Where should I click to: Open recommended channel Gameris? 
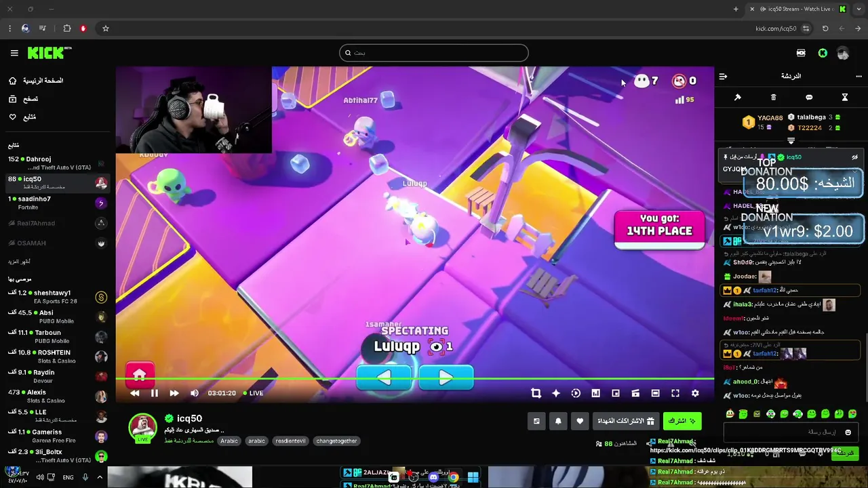pyautogui.click(x=57, y=436)
